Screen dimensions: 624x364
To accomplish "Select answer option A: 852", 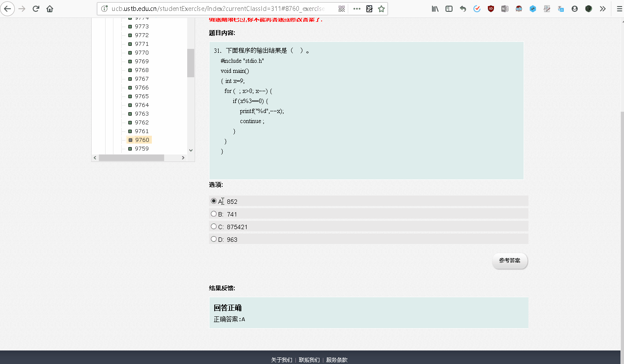I will click(x=214, y=201).
